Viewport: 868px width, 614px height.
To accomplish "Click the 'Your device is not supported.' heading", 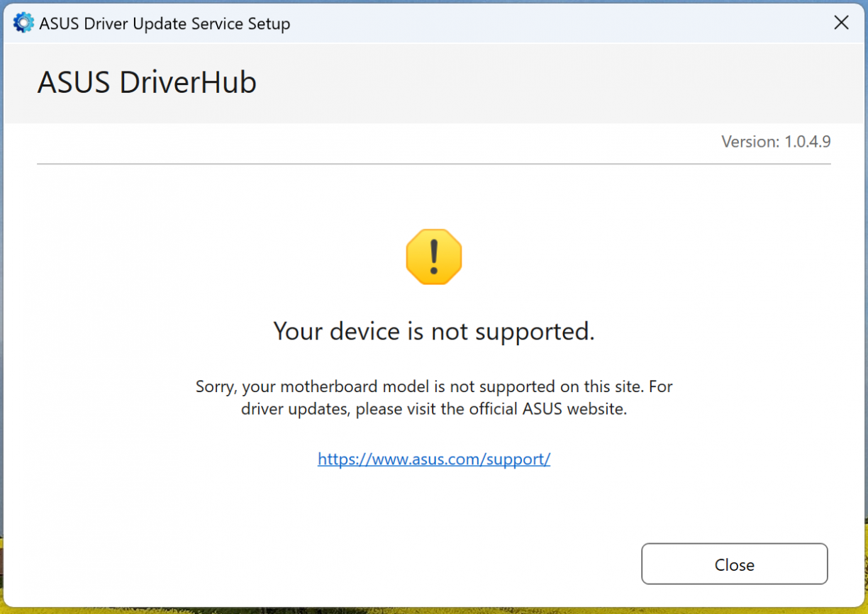I will (434, 331).
